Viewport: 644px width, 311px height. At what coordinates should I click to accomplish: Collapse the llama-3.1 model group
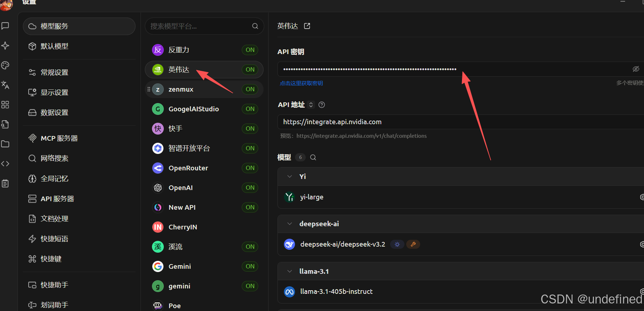pyautogui.click(x=290, y=271)
